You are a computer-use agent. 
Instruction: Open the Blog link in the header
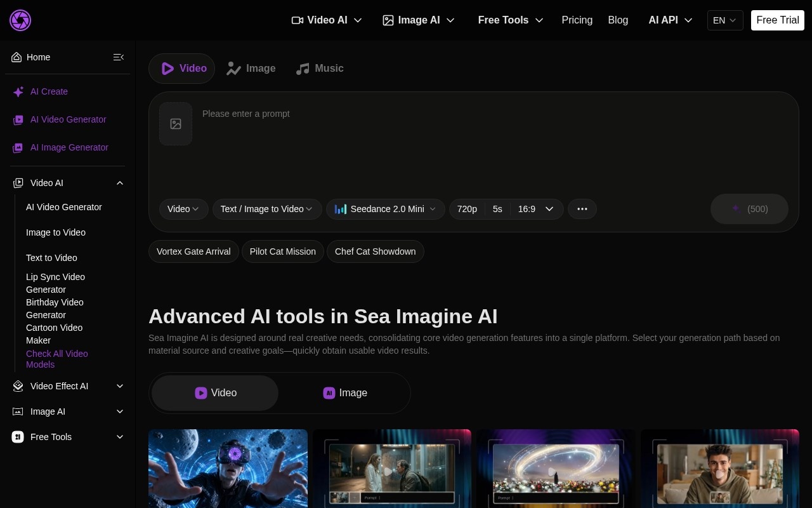point(618,20)
